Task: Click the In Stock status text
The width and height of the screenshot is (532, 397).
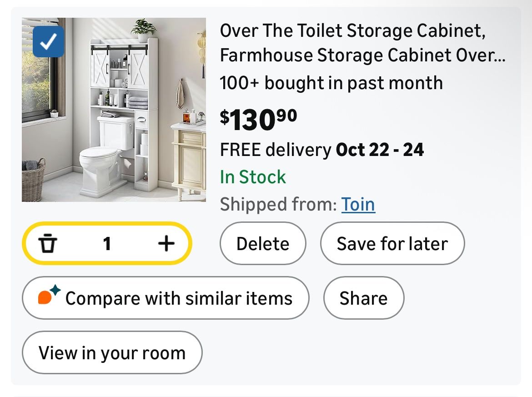Action: pos(252,177)
